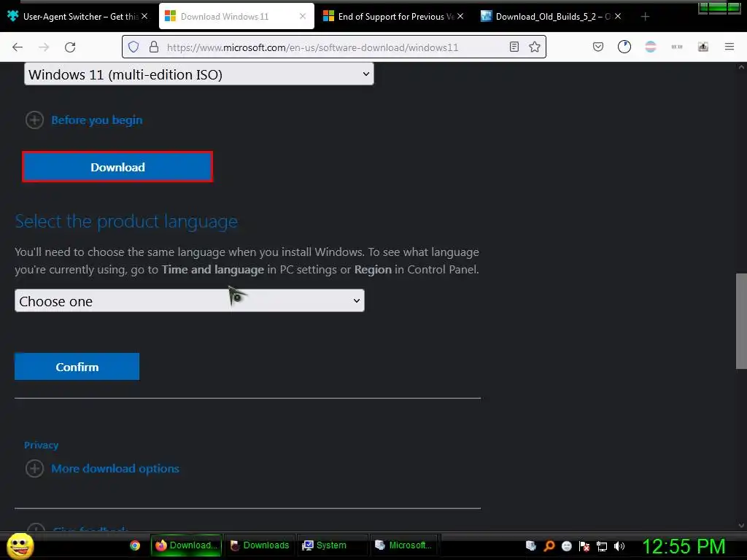The height and width of the screenshot is (560, 747).
Task: Close the Download Windows 11 tab
Action: tap(303, 16)
